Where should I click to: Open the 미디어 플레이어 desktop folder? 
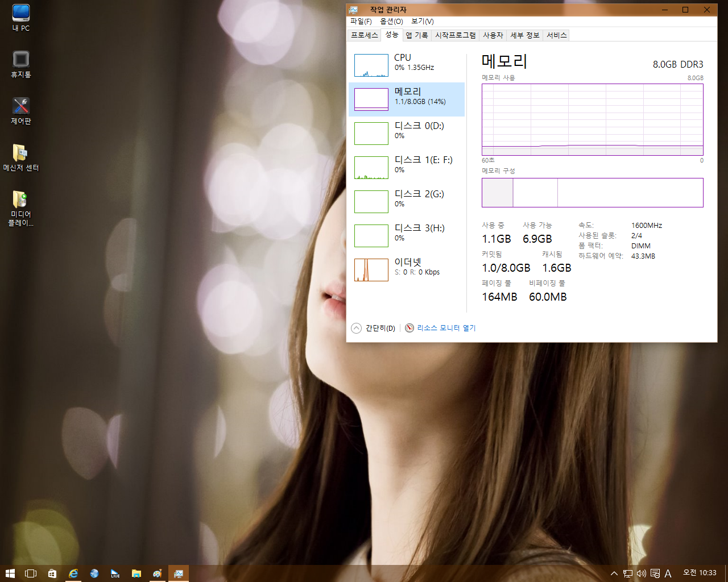pos(21,208)
